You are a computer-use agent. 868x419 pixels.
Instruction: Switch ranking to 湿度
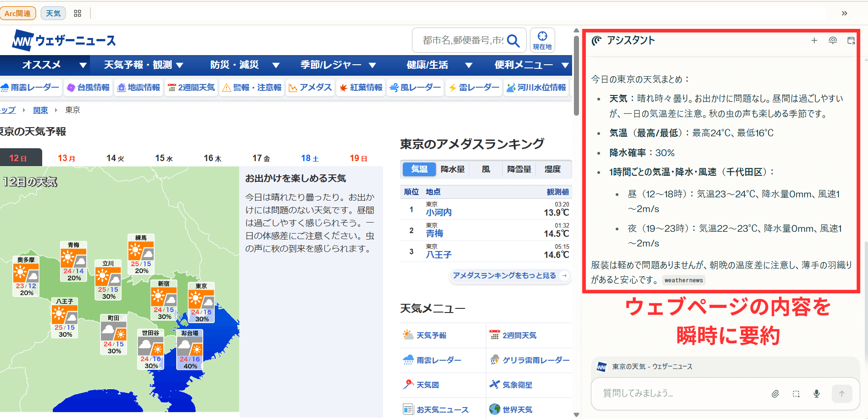coord(552,169)
